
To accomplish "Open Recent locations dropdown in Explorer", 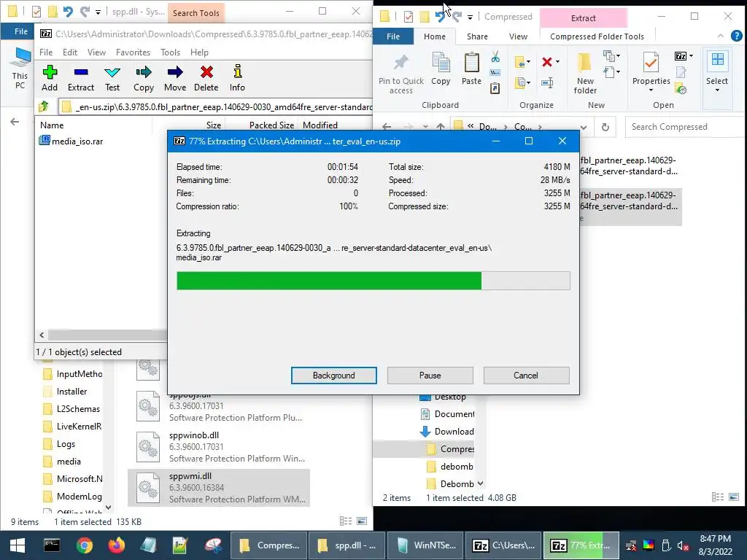I will 425,127.
